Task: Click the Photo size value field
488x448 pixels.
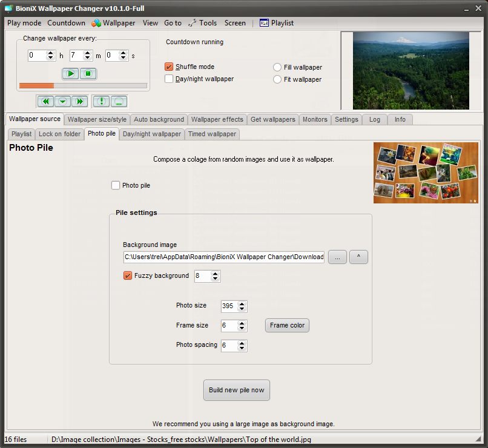Action: 229,306
